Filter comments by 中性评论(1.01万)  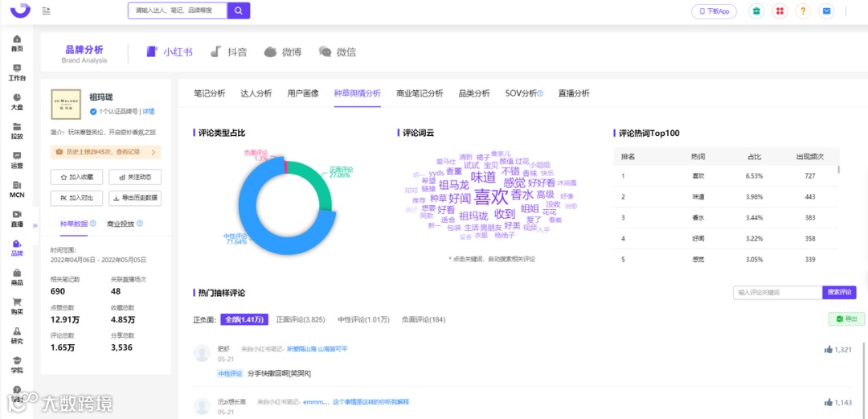(x=364, y=320)
